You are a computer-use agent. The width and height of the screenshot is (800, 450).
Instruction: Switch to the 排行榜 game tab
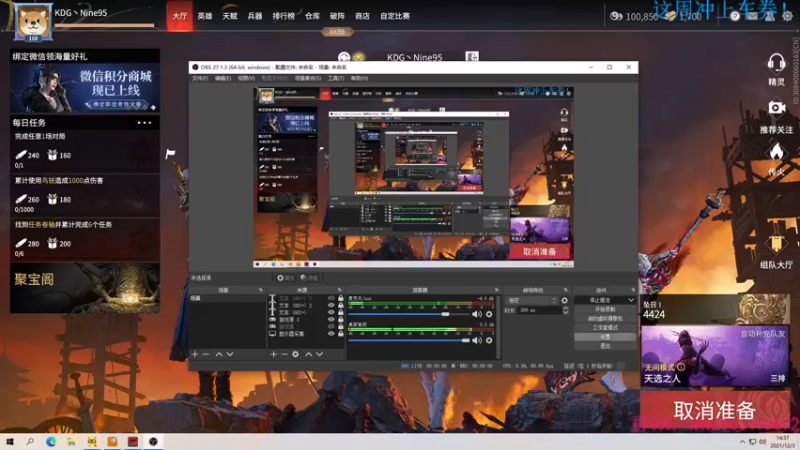pos(284,16)
